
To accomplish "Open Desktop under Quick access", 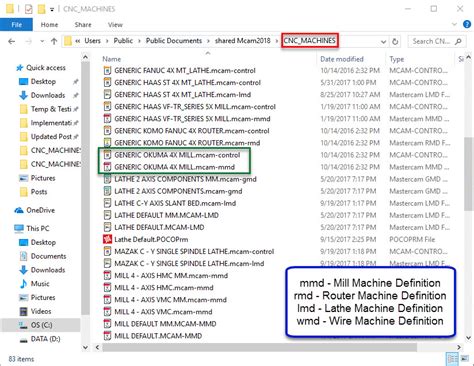I will pos(43,81).
